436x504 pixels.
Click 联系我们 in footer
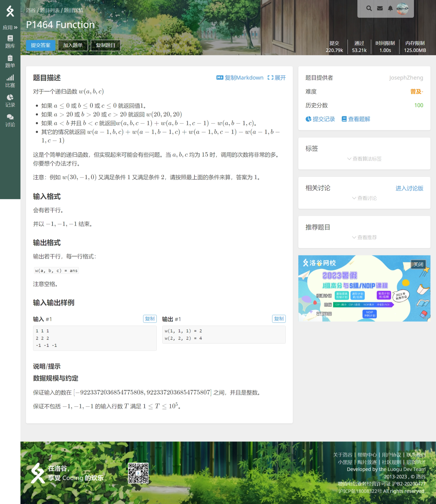416,455
